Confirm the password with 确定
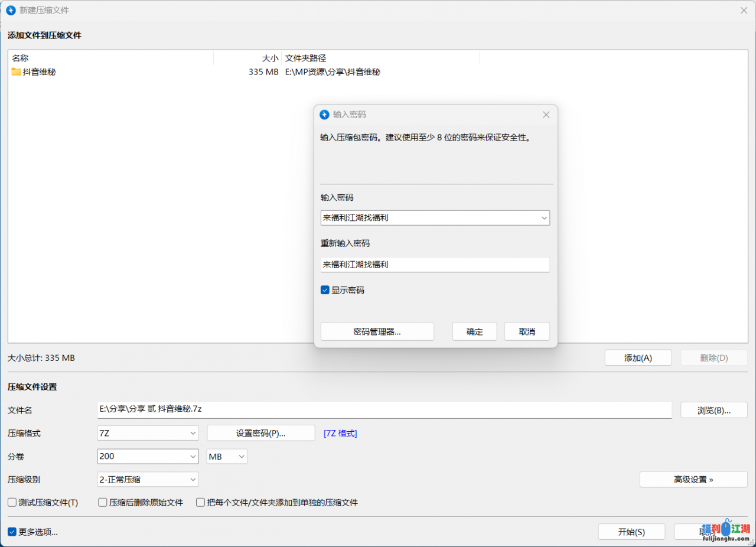This screenshot has height=547, width=756. point(474,331)
